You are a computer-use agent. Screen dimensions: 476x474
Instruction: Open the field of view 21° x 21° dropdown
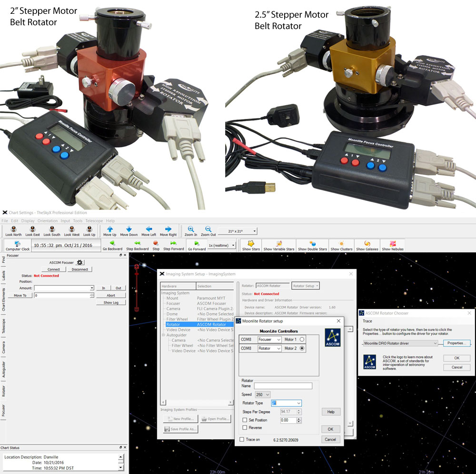[x=238, y=231]
